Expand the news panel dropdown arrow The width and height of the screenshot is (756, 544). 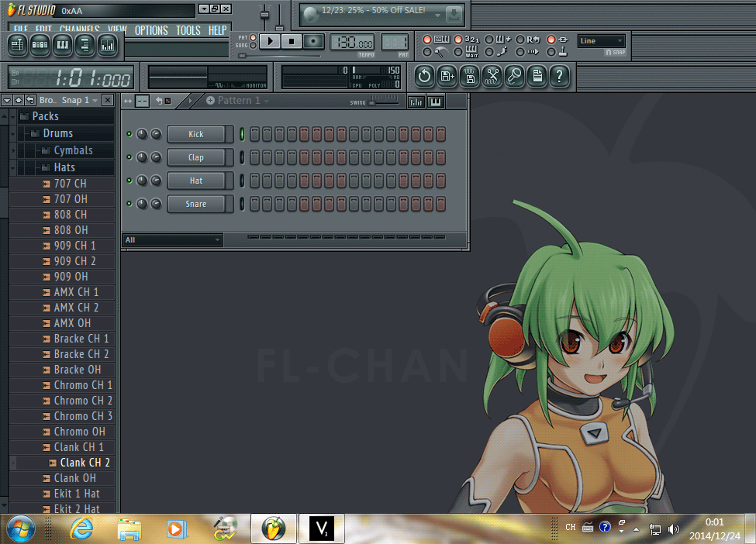pos(437,15)
